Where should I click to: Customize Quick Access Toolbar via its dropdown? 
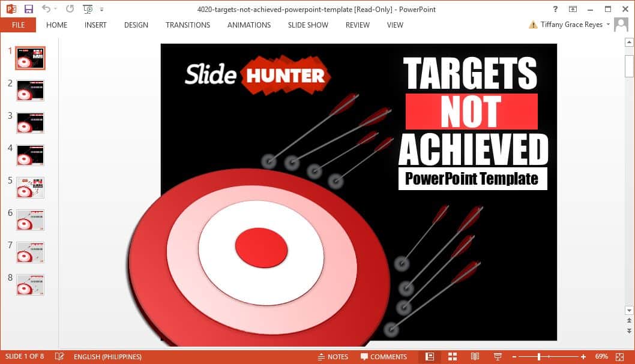(x=101, y=8)
